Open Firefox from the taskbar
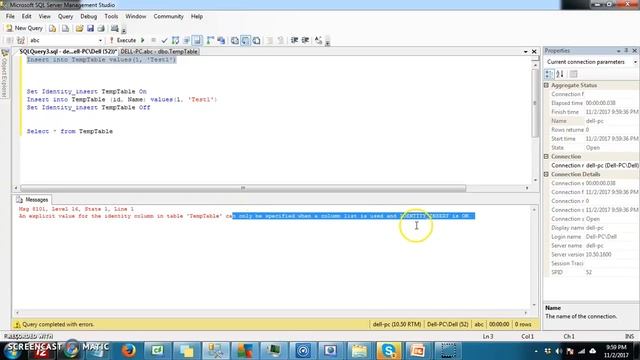640x360 pixels. 129,351
